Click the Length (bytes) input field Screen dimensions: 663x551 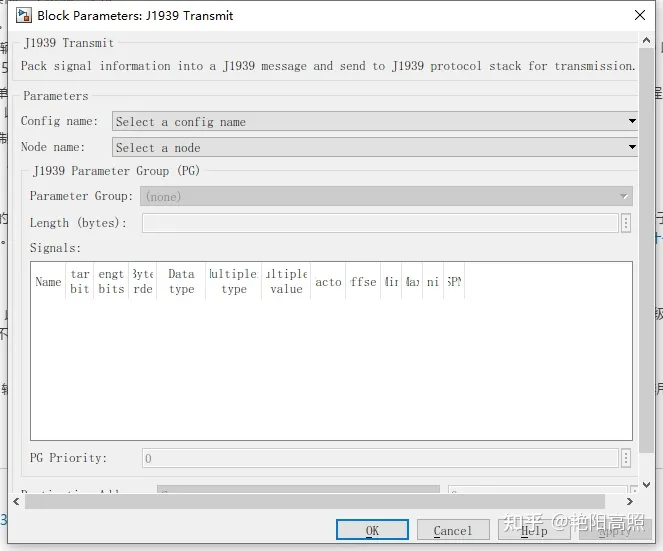click(x=380, y=223)
